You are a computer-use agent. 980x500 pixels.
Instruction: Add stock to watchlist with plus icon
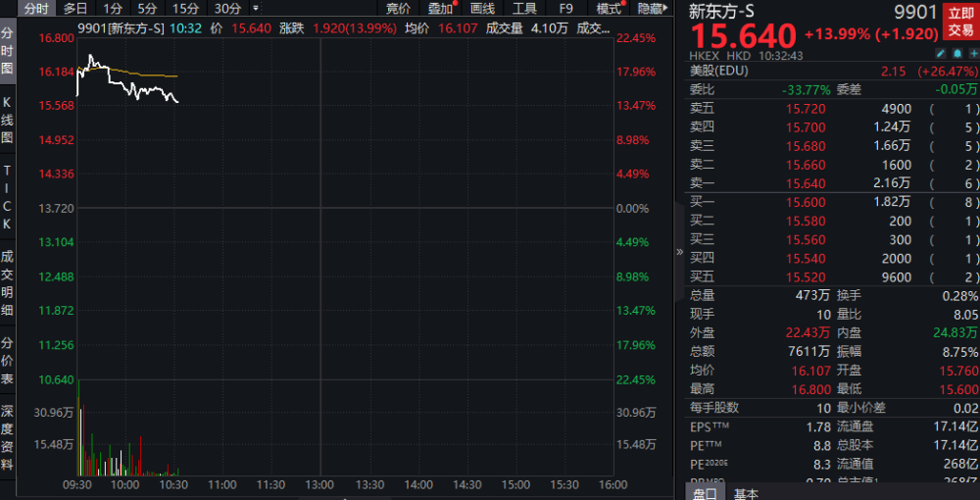point(972,54)
